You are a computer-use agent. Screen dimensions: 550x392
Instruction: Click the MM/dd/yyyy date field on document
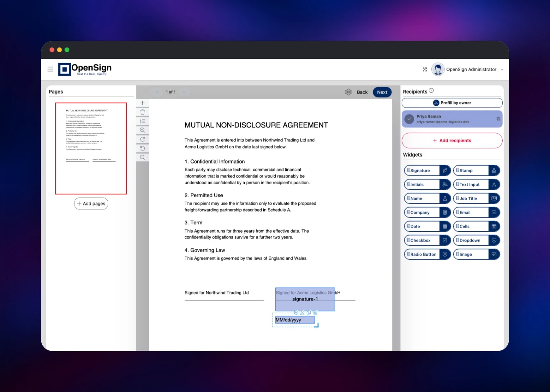295,320
